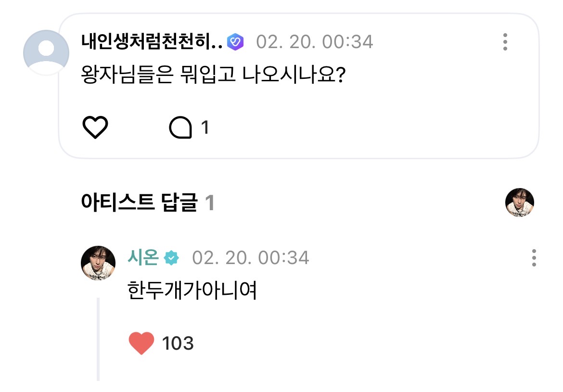The image size is (563, 392).
Task: Unlike 시온's reply via the red heart
Action: pyautogui.click(x=141, y=343)
